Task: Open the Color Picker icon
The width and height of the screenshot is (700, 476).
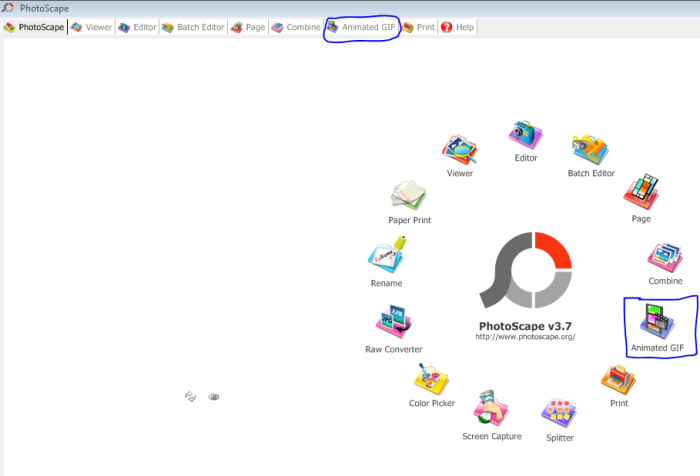Action: coord(431,379)
